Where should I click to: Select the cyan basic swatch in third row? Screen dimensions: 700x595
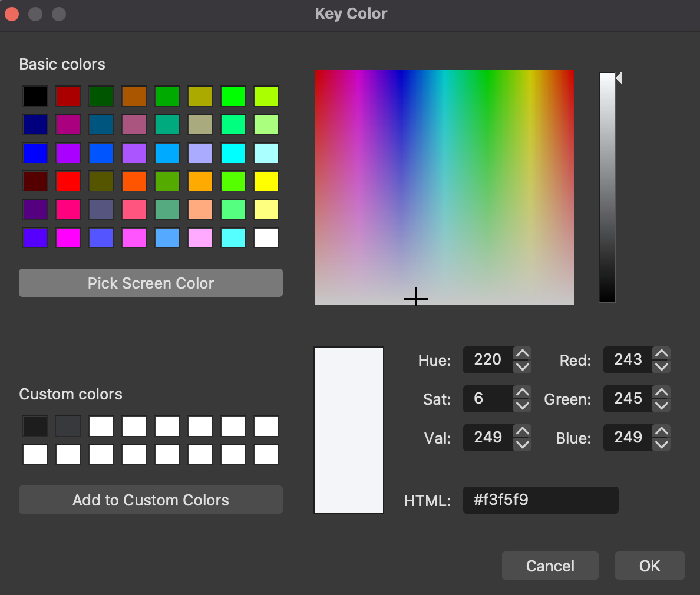tap(233, 153)
